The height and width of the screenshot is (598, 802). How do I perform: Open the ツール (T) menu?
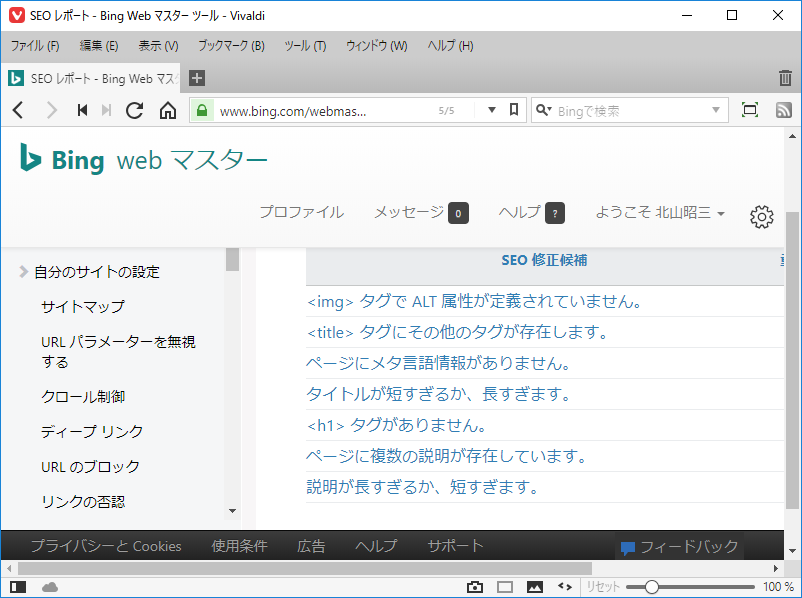[x=305, y=46]
